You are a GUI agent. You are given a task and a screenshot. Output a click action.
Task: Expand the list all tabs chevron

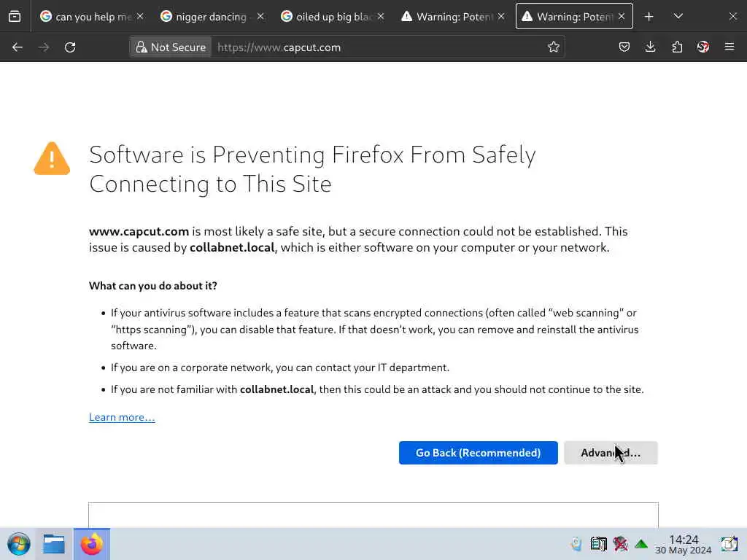[x=678, y=17]
